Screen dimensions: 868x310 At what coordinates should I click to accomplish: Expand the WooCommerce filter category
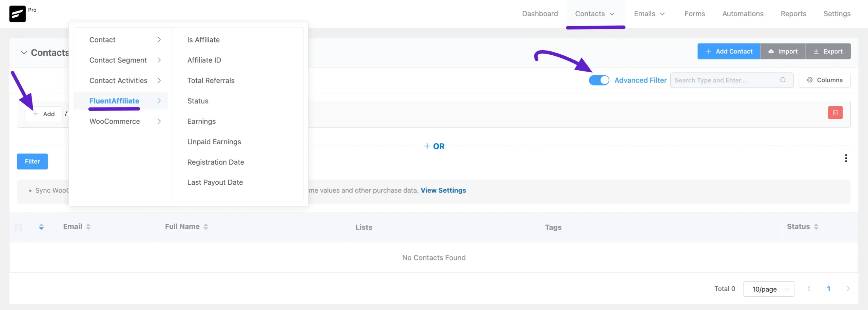tap(121, 121)
